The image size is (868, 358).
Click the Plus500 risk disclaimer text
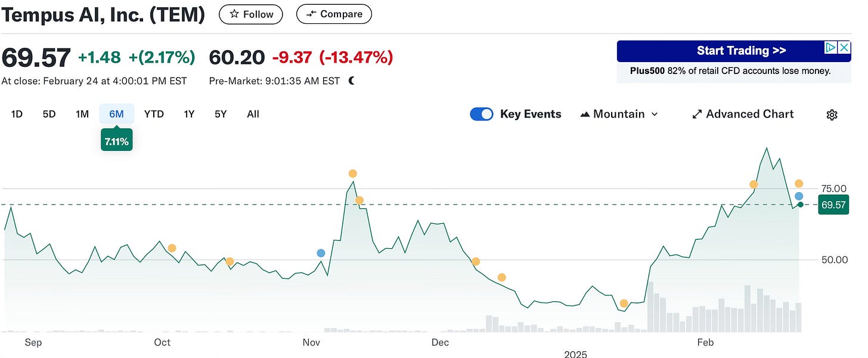pyautogui.click(x=730, y=71)
